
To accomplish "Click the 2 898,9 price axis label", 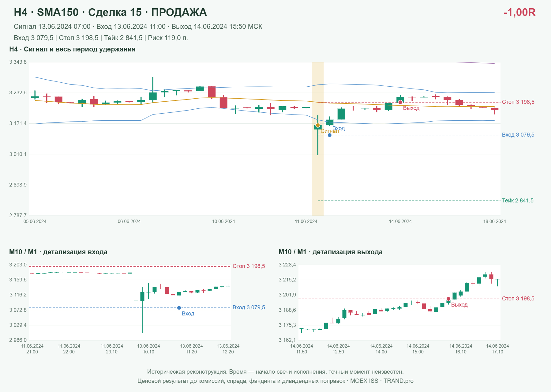I will (18, 185).
